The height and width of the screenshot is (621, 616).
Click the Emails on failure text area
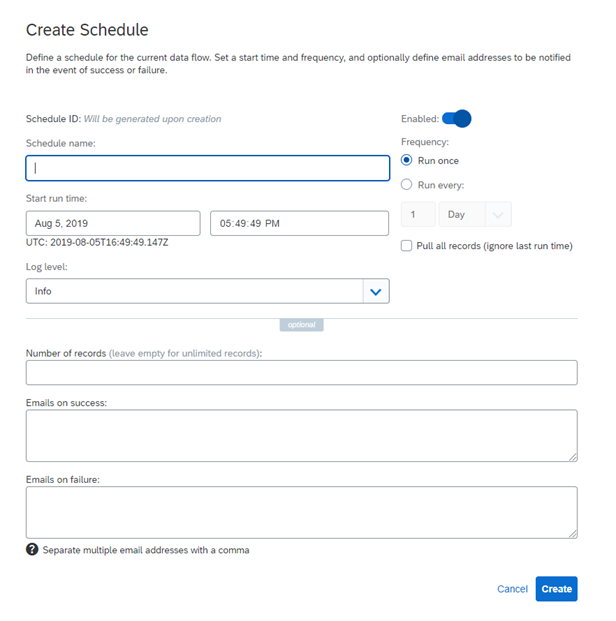301,512
